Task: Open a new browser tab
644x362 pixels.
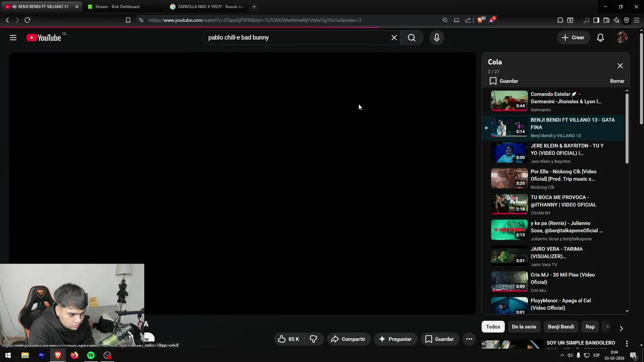Action: point(254,7)
